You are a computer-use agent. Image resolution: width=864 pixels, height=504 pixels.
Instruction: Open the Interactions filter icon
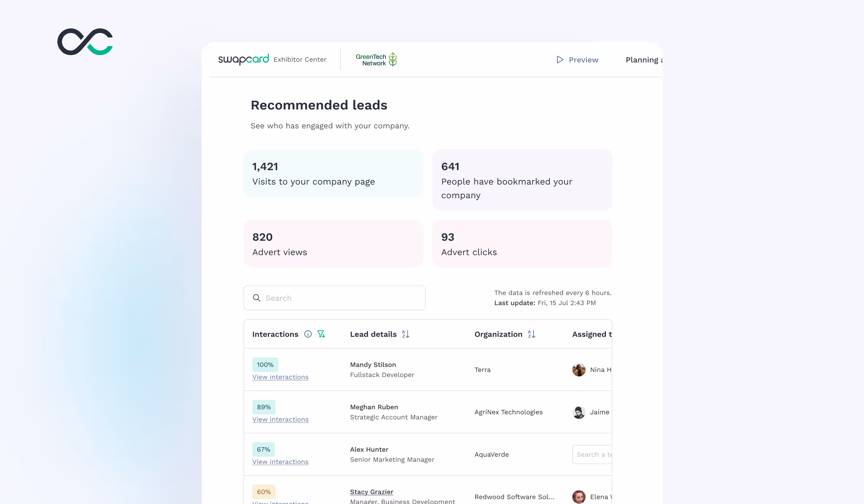pyautogui.click(x=321, y=334)
